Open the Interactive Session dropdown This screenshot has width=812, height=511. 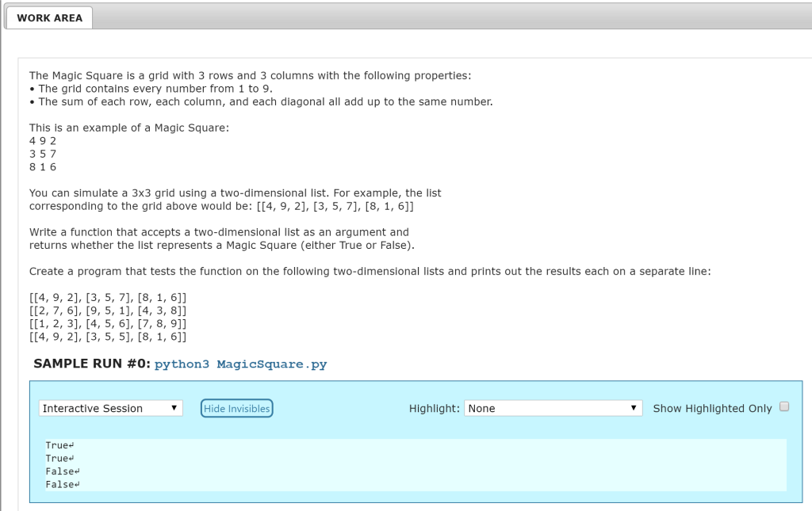coord(109,408)
